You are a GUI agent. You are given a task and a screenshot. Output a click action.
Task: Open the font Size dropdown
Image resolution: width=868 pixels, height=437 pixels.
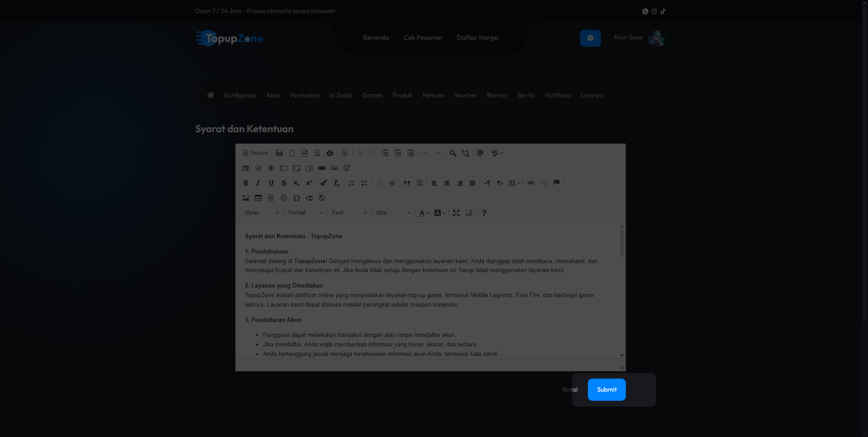[x=393, y=213]
